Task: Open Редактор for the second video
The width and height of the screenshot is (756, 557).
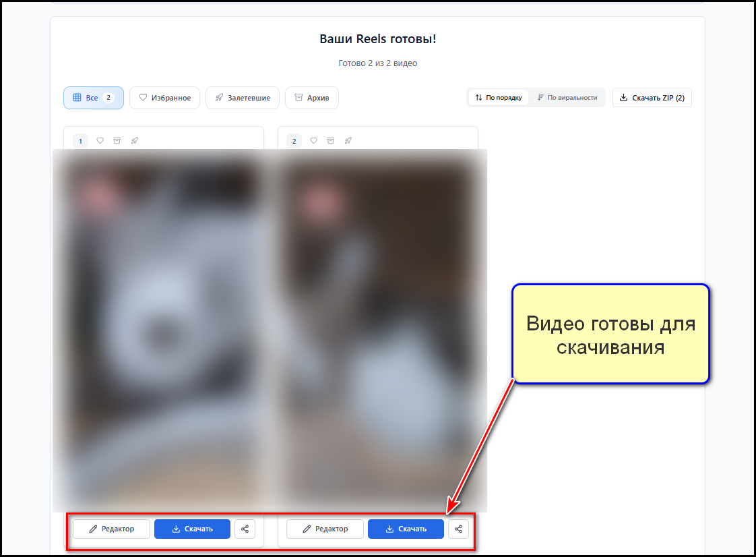Action: [325, 529]
